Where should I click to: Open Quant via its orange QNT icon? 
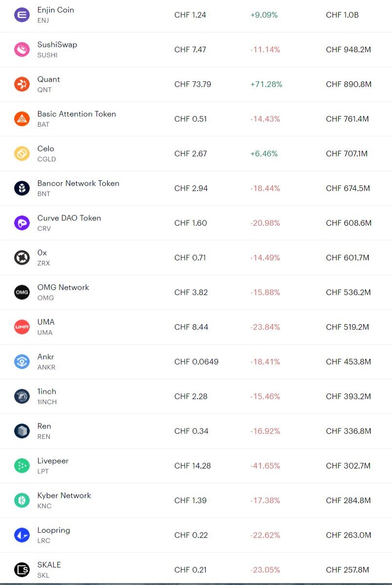point(22,84)
